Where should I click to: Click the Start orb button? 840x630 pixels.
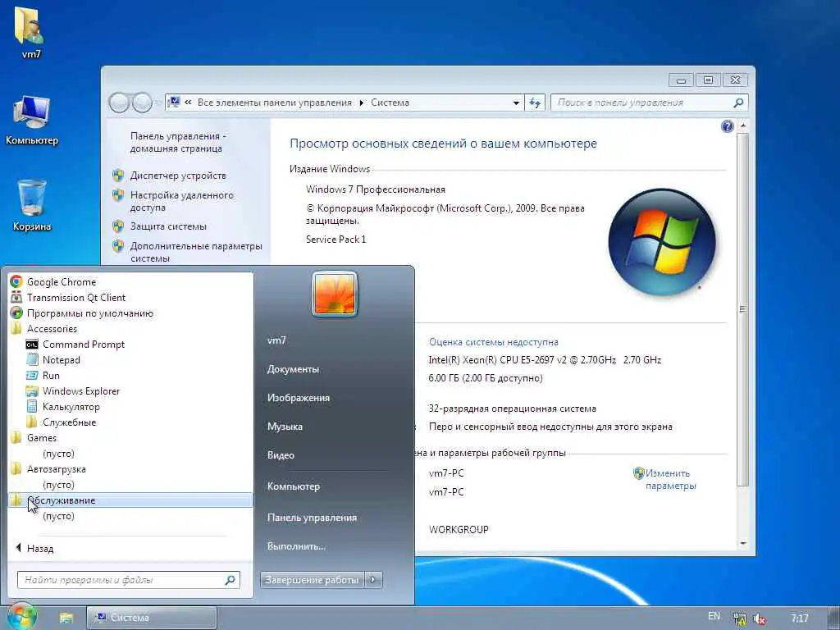21,617
